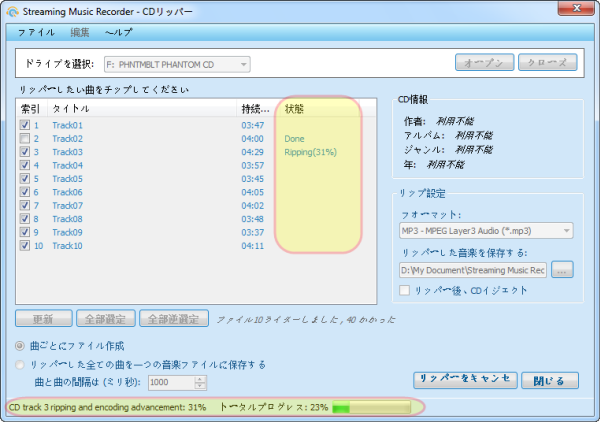Select the Track03 title text
600x422 pixels.
point(67,152)
